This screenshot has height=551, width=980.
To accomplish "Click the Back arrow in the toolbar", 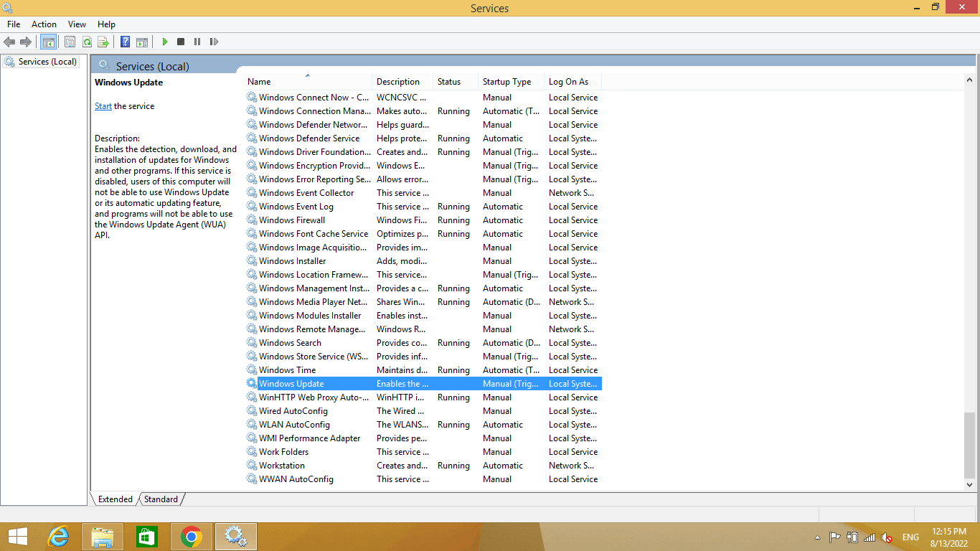I will pyautogui.click(x=9, y=42).
